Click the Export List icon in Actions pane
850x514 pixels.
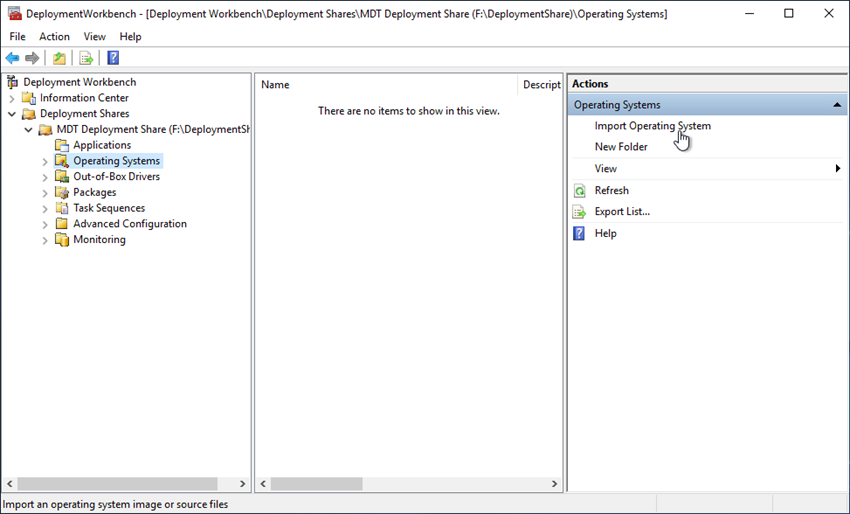(x=579, y=212)
